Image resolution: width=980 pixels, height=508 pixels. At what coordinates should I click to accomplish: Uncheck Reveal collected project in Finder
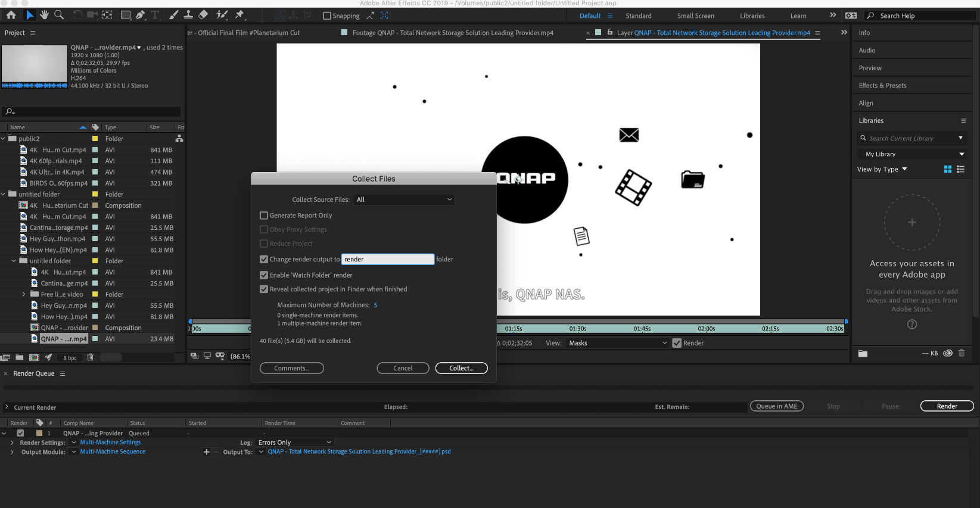click(x=264, y=289)
